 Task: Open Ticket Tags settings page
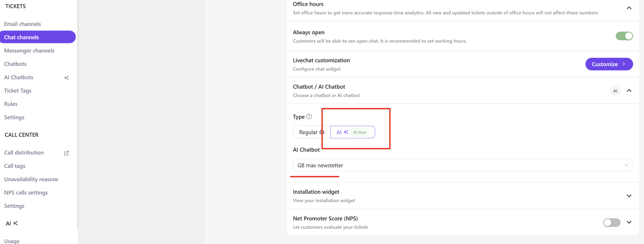point(18,90)
